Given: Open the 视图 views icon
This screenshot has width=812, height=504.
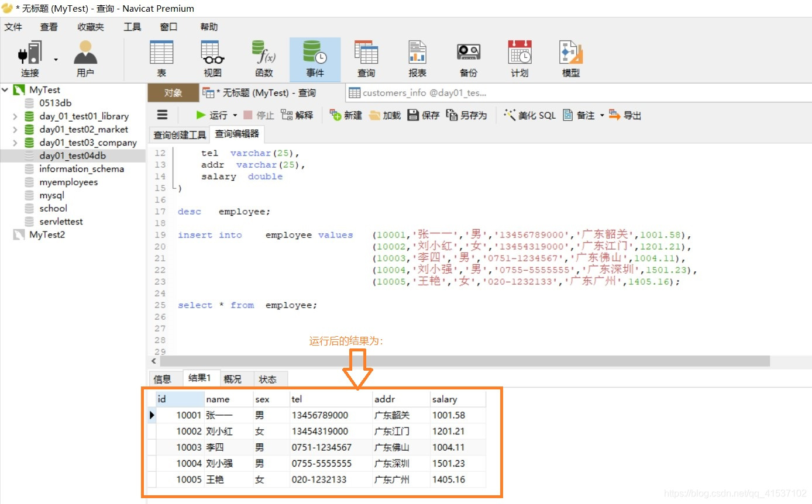Looking at the screenshot, I should [x=213, y=59].
